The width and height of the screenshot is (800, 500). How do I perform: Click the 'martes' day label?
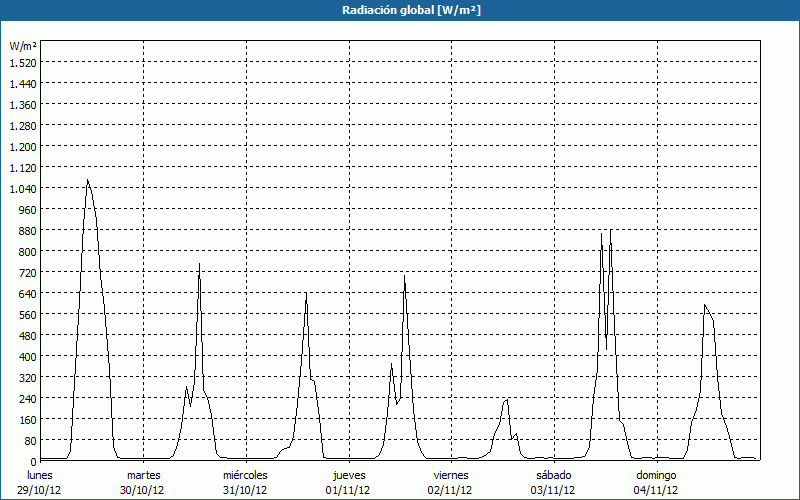[x=143, y=475]
